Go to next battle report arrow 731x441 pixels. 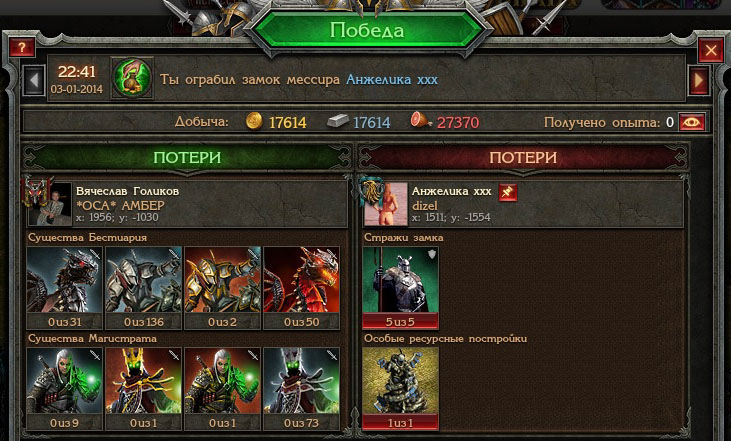pos(698,80)
